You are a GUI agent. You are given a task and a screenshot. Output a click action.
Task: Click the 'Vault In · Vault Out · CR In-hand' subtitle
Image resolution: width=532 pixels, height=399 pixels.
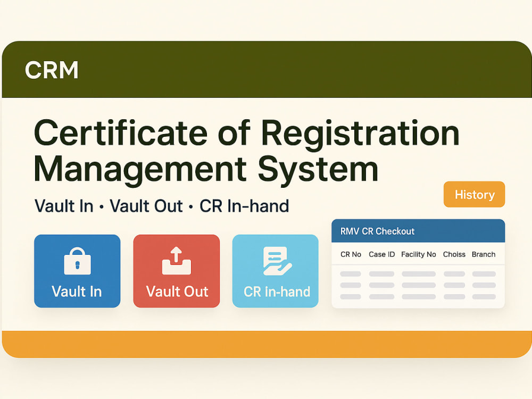[x=162, y=206]
